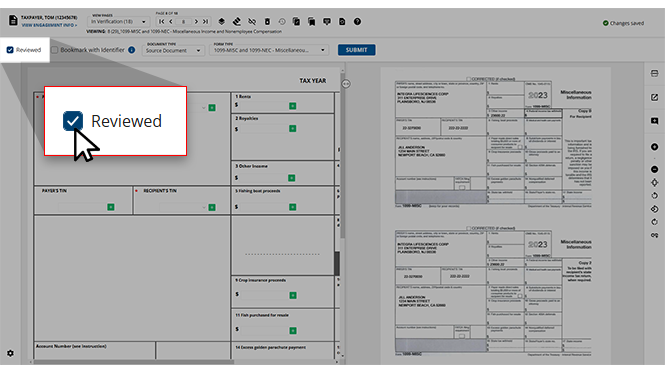Expand the Recipient's TIN dropdown arrow
The image size is (665, 365).
204,207
